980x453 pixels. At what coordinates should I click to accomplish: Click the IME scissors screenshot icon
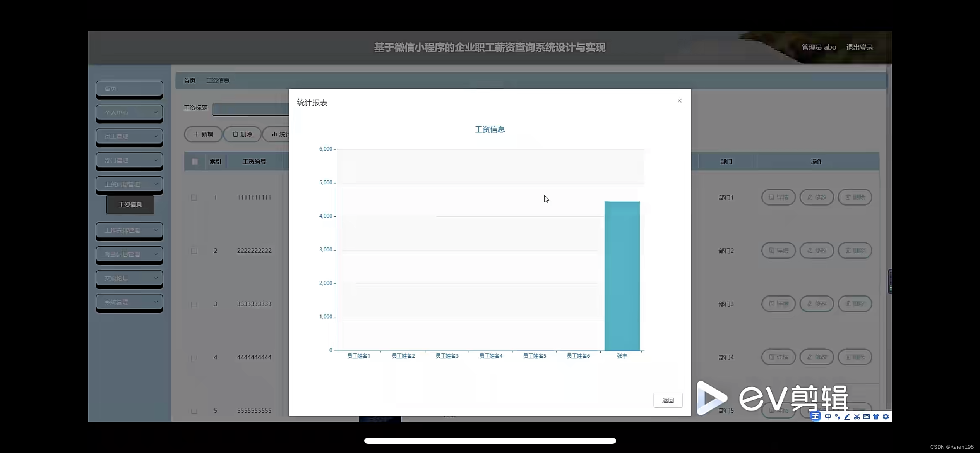click(857, 417)
